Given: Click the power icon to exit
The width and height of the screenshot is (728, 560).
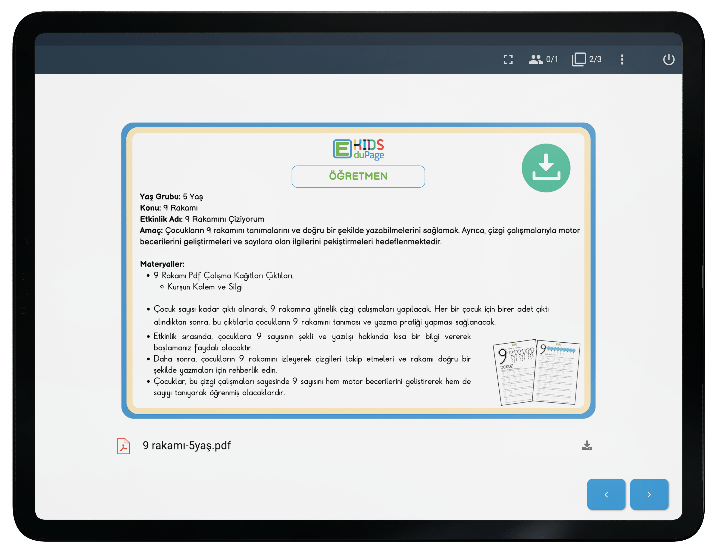Looking at the screenshot, I should pyautogui.click(x=668, y=59).
